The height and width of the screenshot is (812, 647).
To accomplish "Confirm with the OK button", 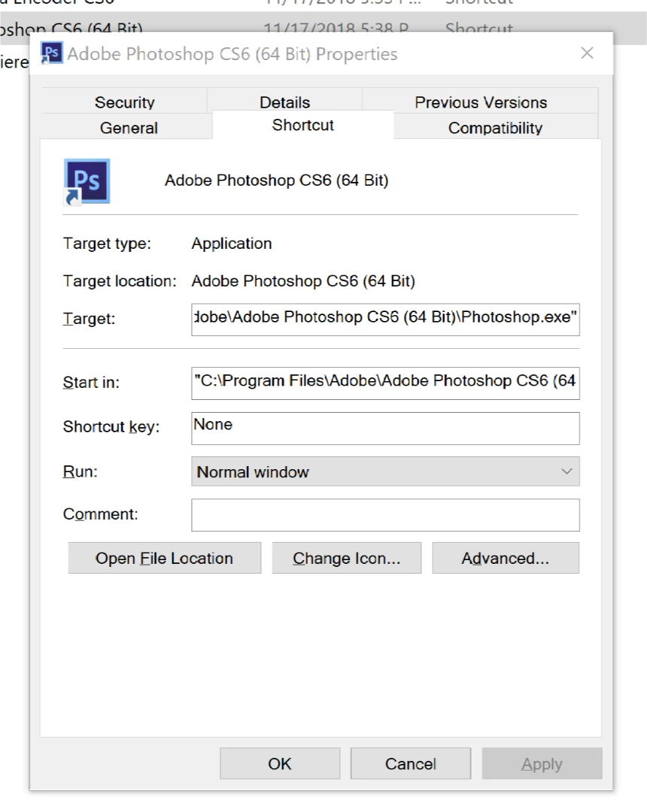I will 280,763.
